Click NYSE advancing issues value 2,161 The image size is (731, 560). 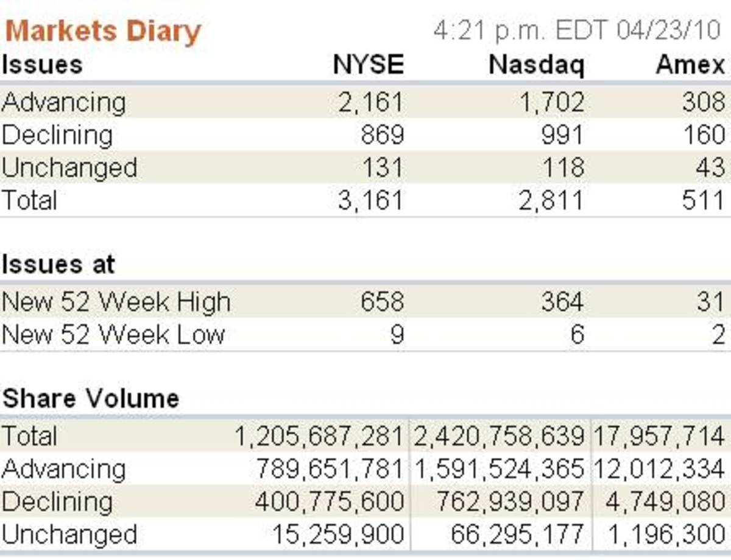click(x=371, y=102)
